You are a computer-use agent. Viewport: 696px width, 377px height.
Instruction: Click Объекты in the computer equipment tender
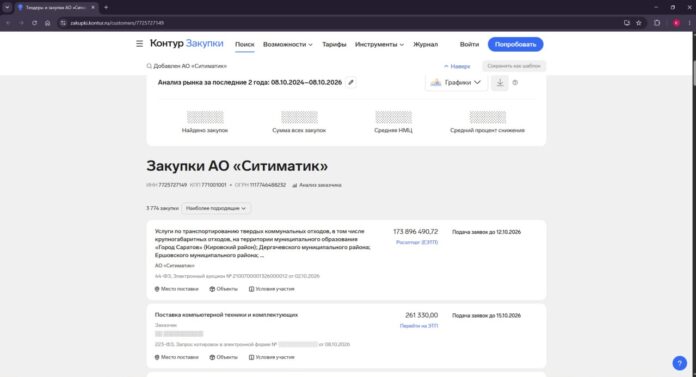tap(223, 357)
